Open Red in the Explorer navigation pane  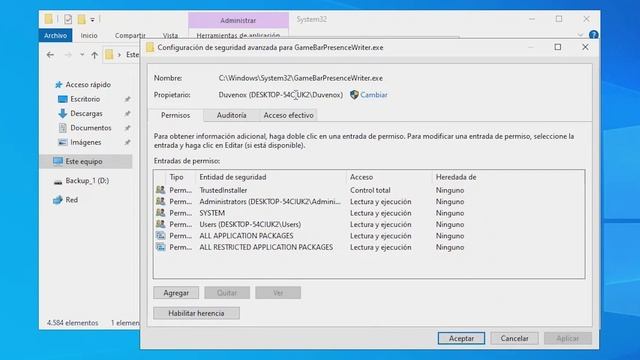(x=71, y=200)
